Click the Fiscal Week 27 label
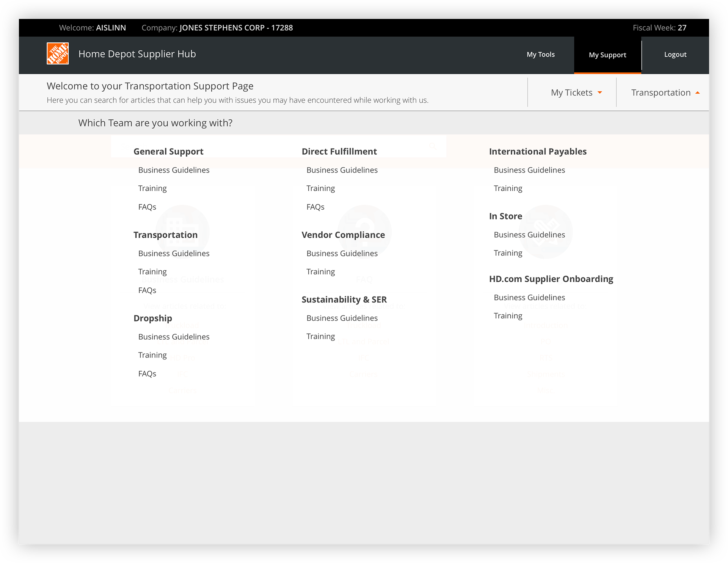The image size is (728, 563). (659, 28)
